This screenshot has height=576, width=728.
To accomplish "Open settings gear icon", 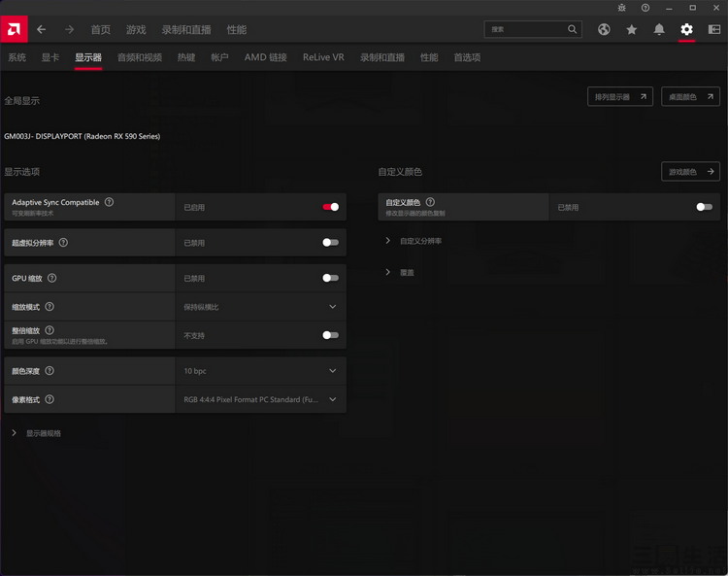I will click(686, 30).
